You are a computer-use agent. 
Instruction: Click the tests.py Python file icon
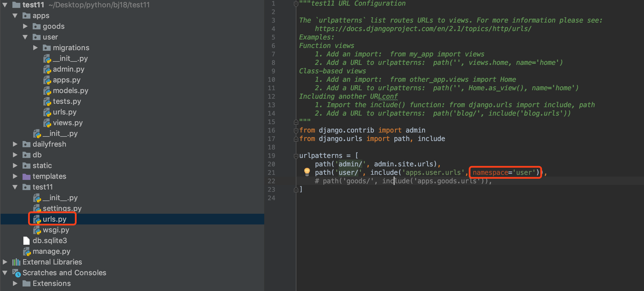(47, 102)
